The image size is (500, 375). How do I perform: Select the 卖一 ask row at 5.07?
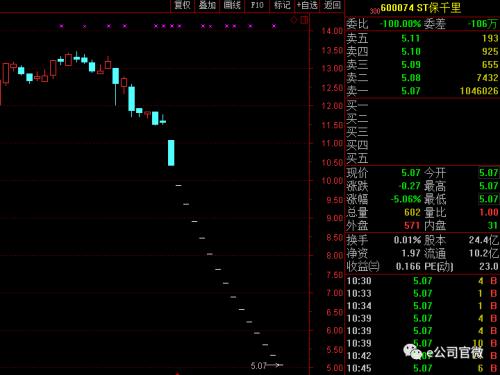[x=422, y=91]
